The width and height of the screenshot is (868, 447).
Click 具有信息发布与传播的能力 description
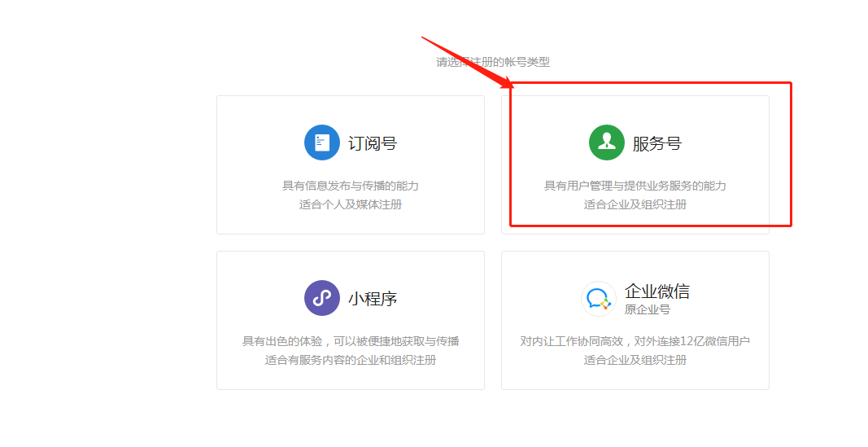click(x=351, y=186)
